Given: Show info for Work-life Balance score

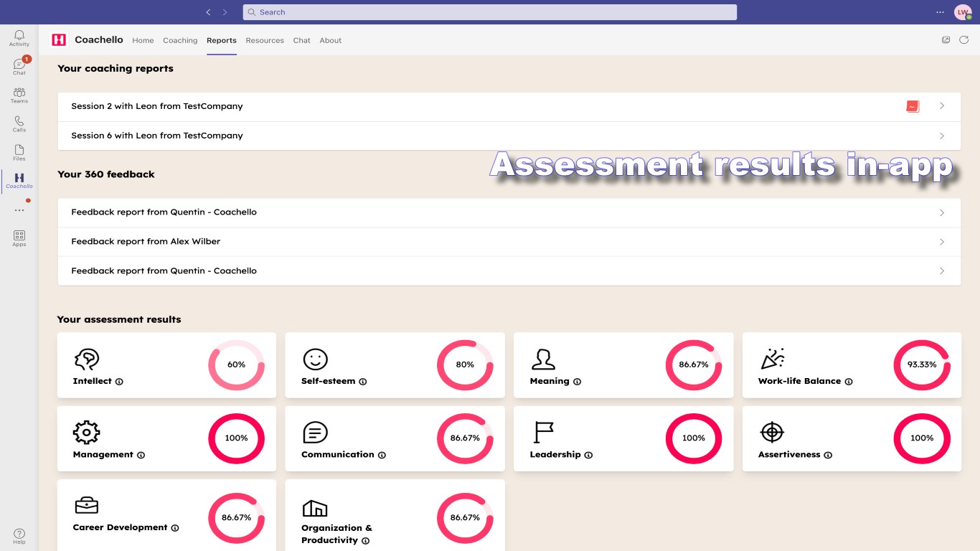Looking at the screenshot, I should tap(849, 382).
